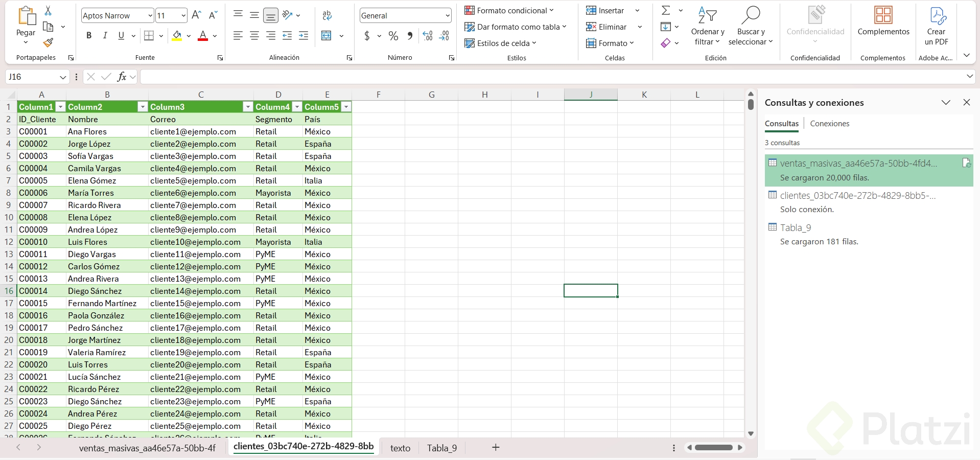Image resolution: width=980 pixels, height=460 pixels.
Task: Click the horizontal scrollbar thumb
Action: click(714, 448)
